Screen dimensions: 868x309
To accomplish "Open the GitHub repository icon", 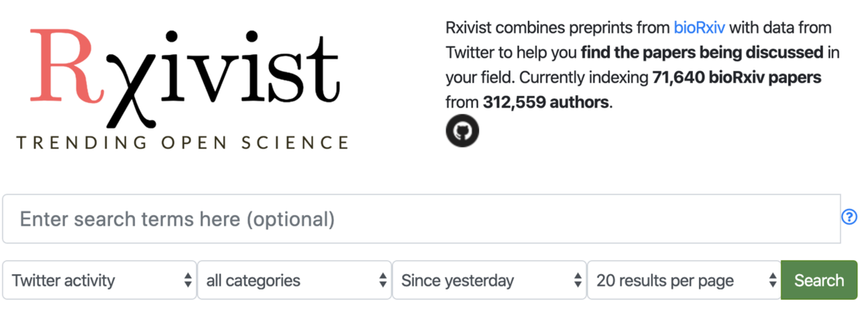I will point(462,131).
